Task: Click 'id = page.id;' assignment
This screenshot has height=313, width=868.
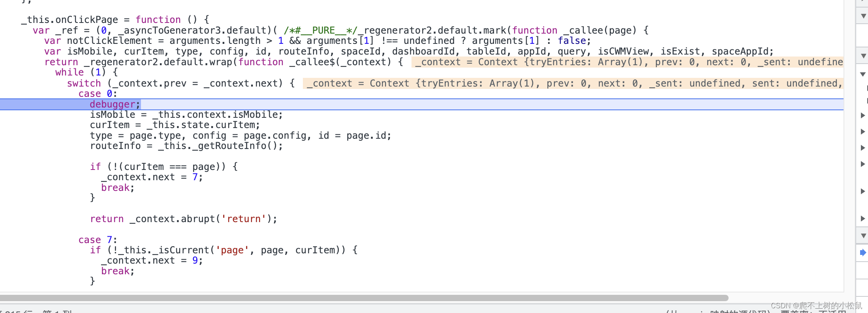Action: [x=355, y=136]
